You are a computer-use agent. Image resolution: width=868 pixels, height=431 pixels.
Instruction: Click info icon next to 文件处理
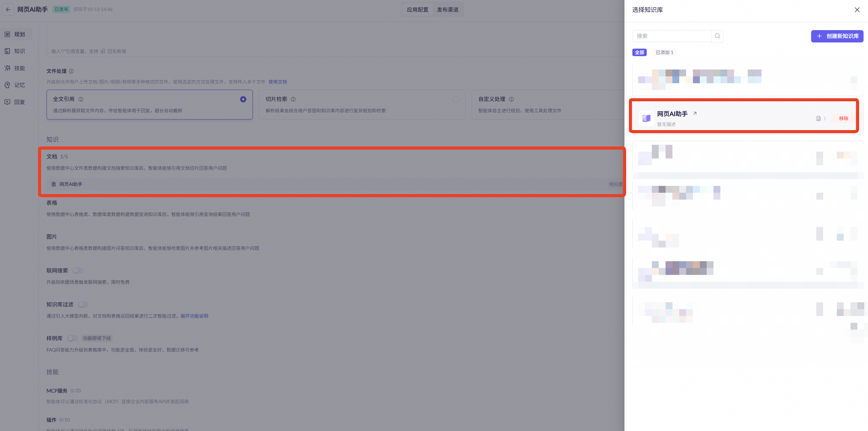(x=71, y=71)
